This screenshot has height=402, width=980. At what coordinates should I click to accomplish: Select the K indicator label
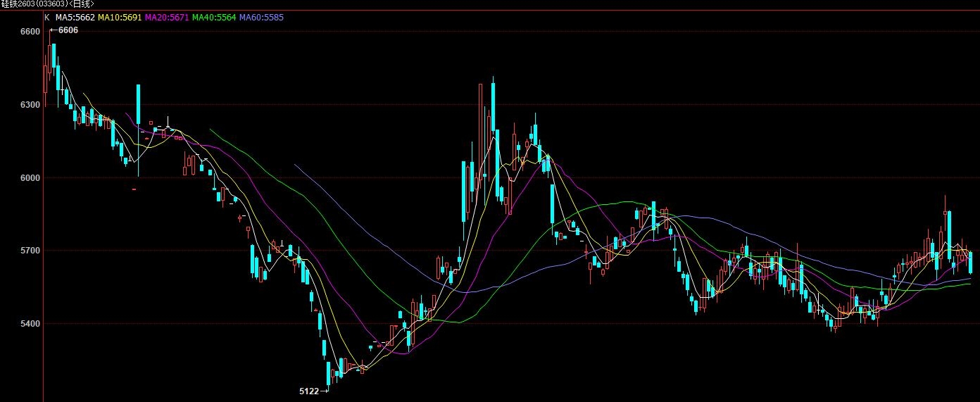pos(46,17)
